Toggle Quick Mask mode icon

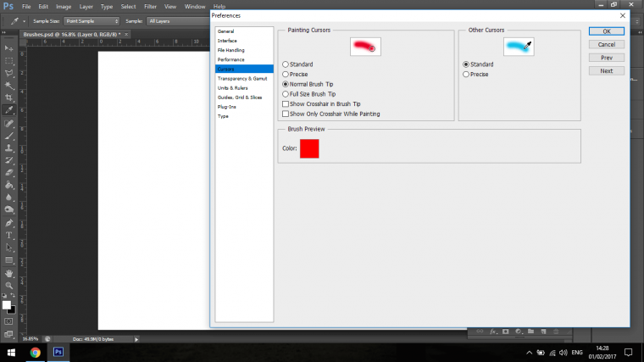point(8,321)
